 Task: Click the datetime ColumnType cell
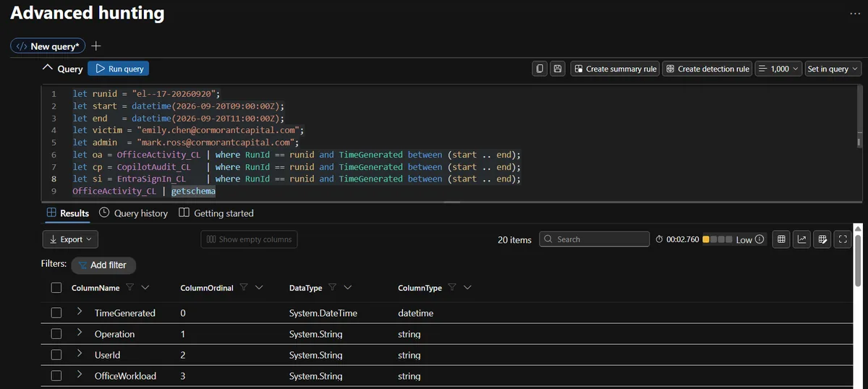pyautogui.click(x=415, y=313)
